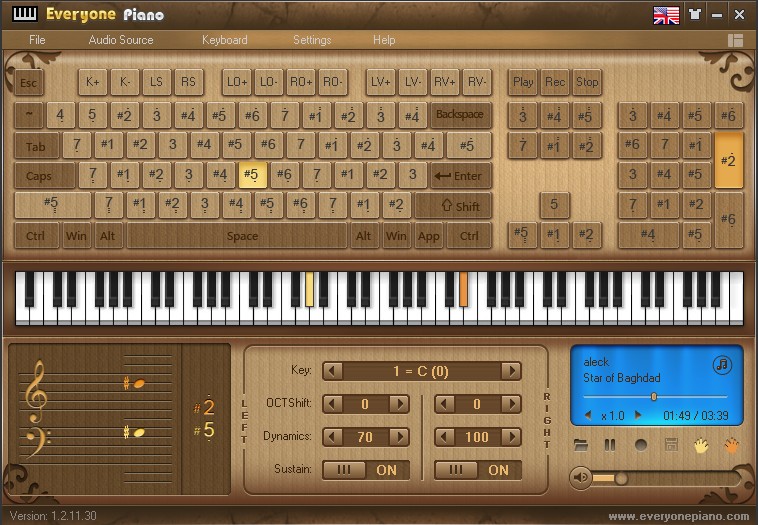This screenshot has height=525, width=758.
Task: Start recording with the round record icon
Action: pos(641,445)
